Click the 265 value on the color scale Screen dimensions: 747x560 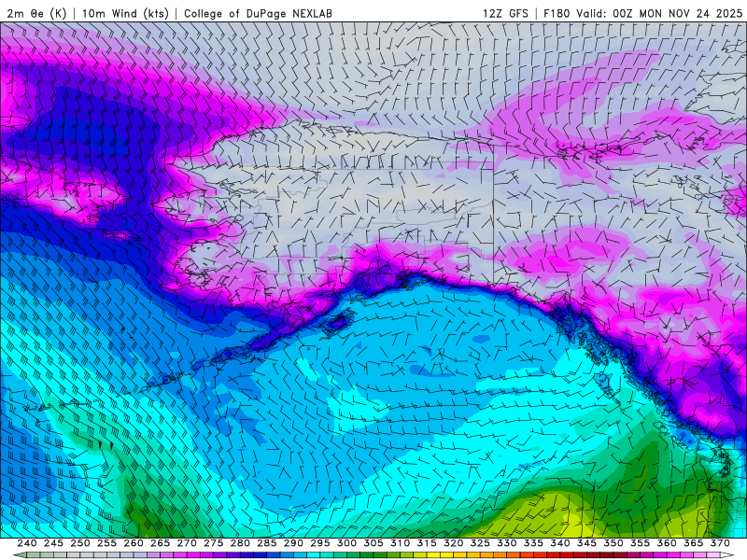pos(160,543)
